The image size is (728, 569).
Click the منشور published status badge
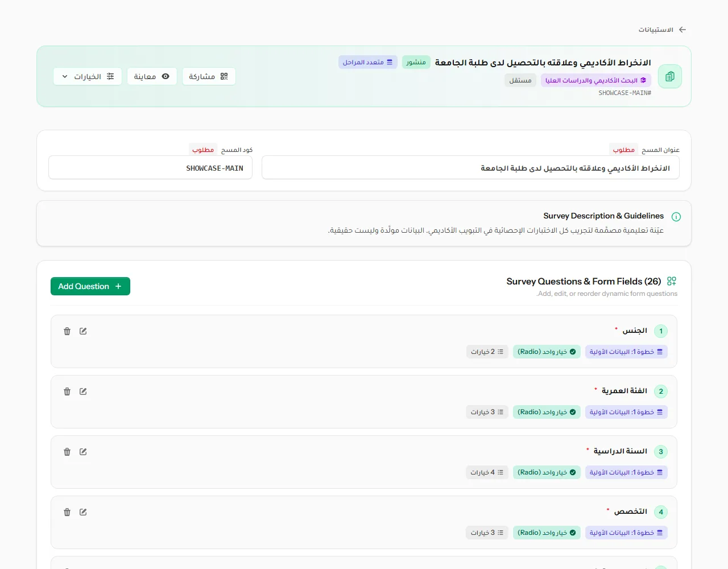point(416,62)
